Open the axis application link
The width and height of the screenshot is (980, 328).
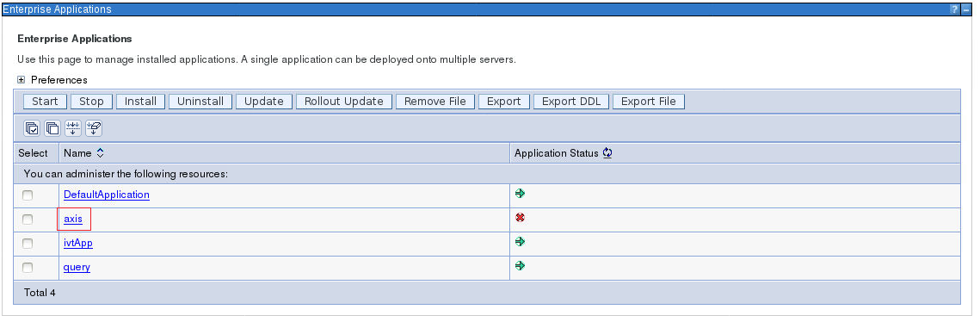[73, 220]
